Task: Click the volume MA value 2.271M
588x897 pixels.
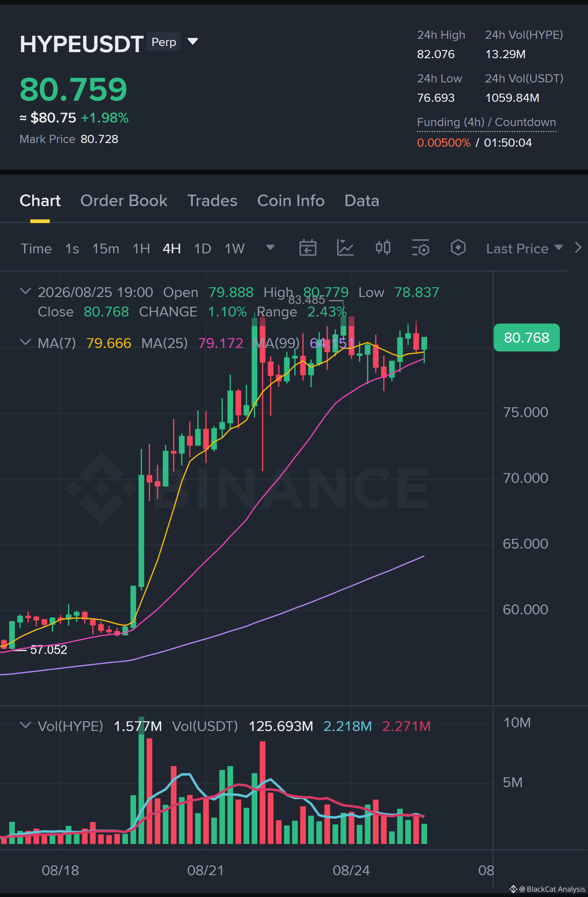Action: coord(406,726)
